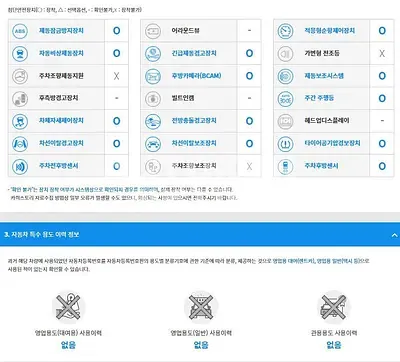
Task: Select the 어라운드뷰 icon
Action: 153,31
